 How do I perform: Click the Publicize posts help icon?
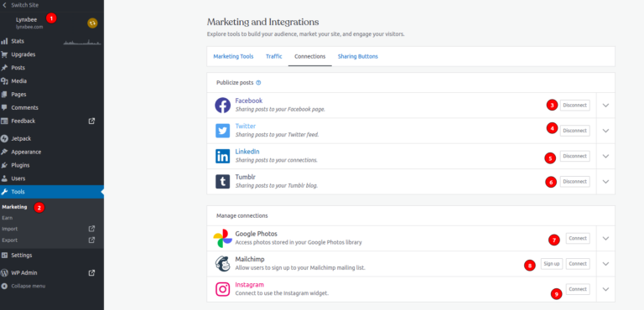point(258,83)
